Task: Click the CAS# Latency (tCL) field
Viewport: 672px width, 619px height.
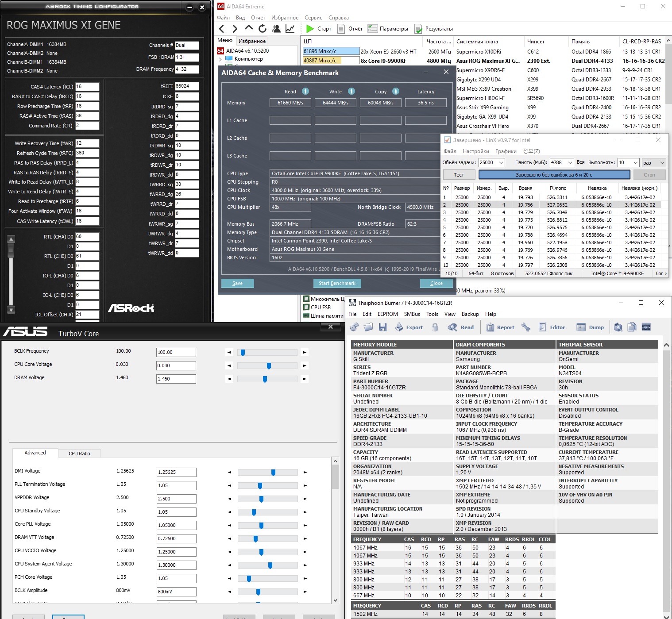Action: point(87,87)
